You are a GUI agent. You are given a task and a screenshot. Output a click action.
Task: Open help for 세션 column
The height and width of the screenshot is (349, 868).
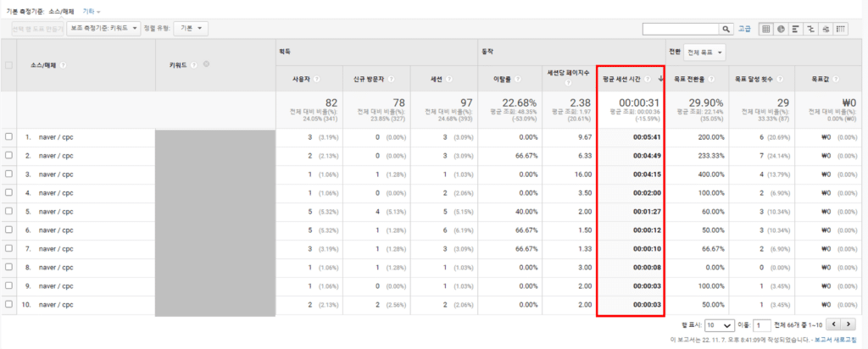coord(449,79)
